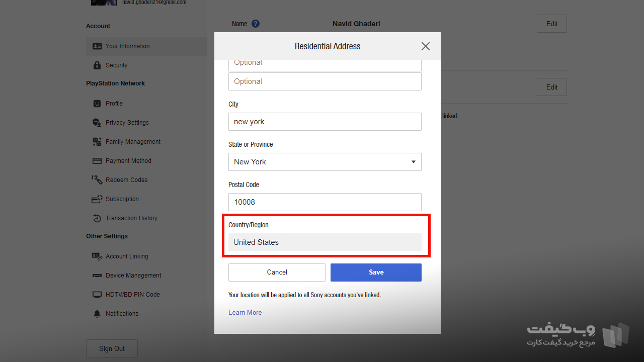Click the help question mark beside Name
This screenshot has width=644, height=362.
(x=256, y=24)
